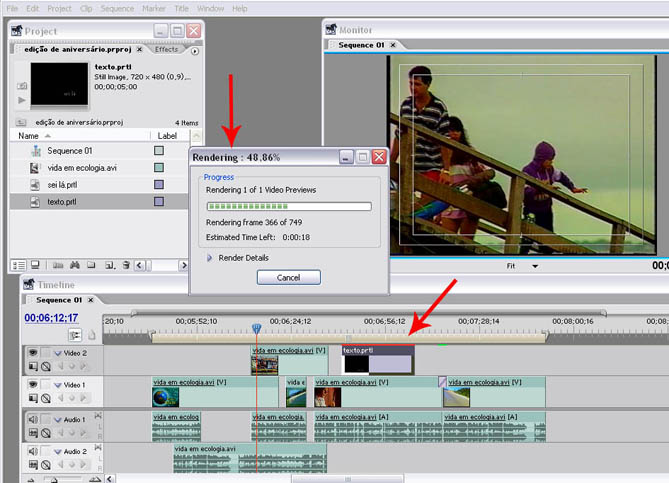669x483 pixels.
Task: Collapse the Video 1 track triangle
Action: click(x=57, y=385)
